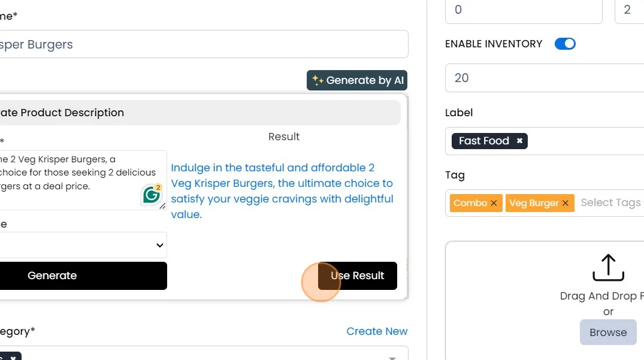644x360 pixels.
Task: Click the Grammarly icon in the prompt box
Action: (152, 195)
